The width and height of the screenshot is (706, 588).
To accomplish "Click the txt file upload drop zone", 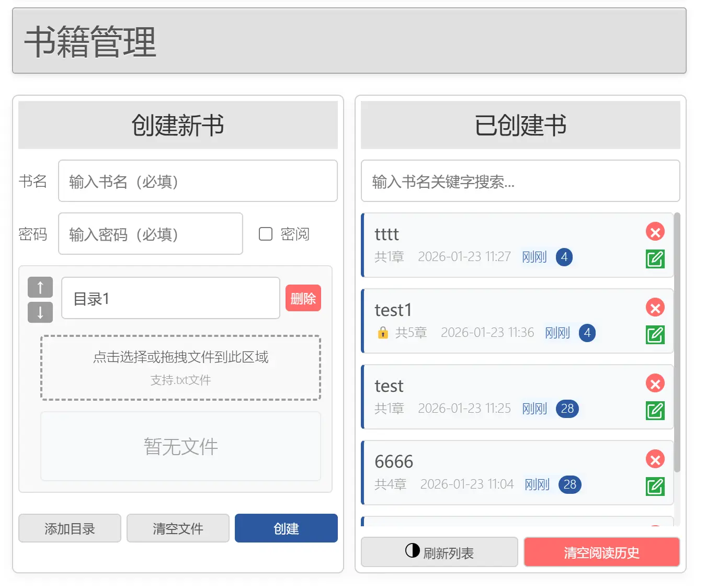I will click(x=180, y=368).
